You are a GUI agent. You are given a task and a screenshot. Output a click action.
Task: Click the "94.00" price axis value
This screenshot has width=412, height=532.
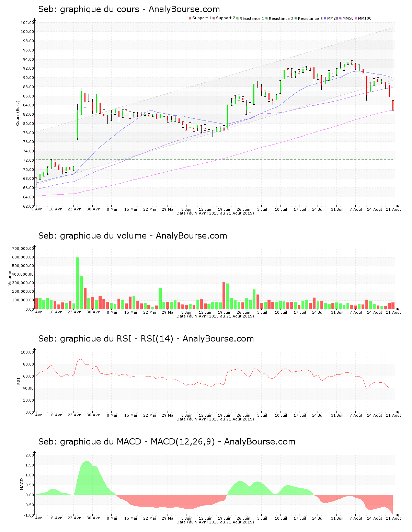pyautogui.click(x=28, y=59)
